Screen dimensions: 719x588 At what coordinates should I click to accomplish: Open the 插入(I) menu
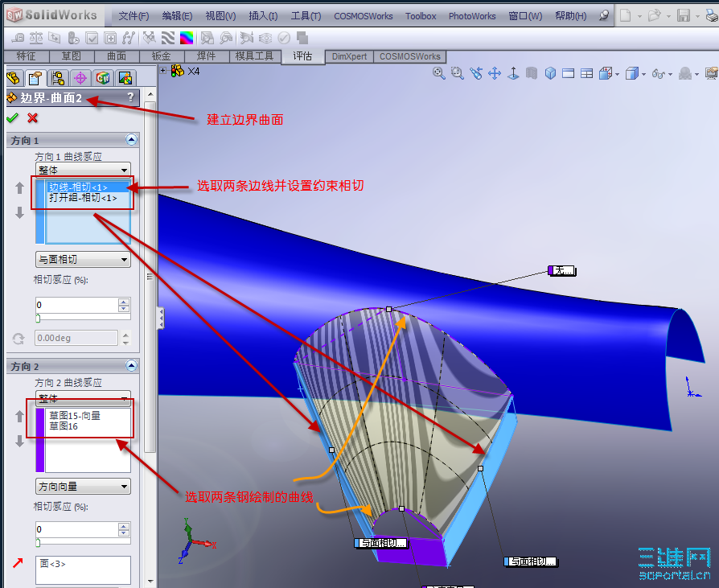[263, 16]
